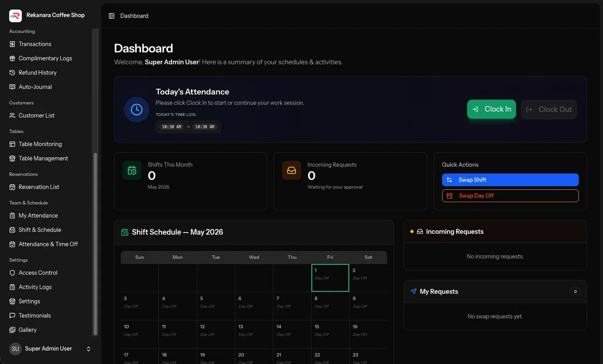
Task: Expand the Super Admin User account menu
Action: 88,349
